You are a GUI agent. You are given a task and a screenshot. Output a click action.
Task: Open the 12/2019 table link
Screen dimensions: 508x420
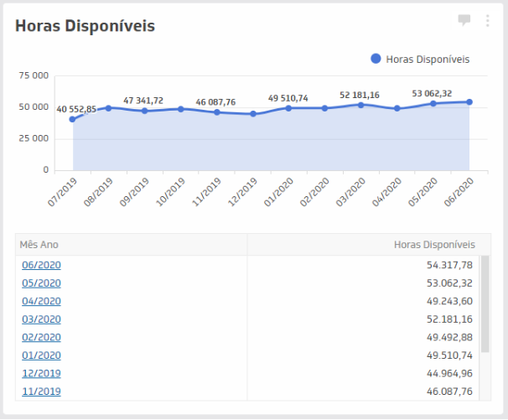(x=41, y=373)
